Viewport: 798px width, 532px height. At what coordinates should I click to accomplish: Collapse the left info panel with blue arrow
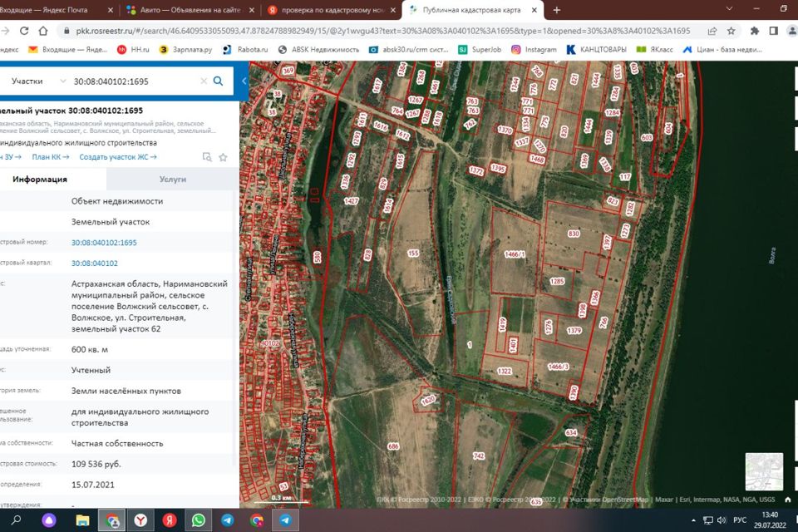pos(244,81)
